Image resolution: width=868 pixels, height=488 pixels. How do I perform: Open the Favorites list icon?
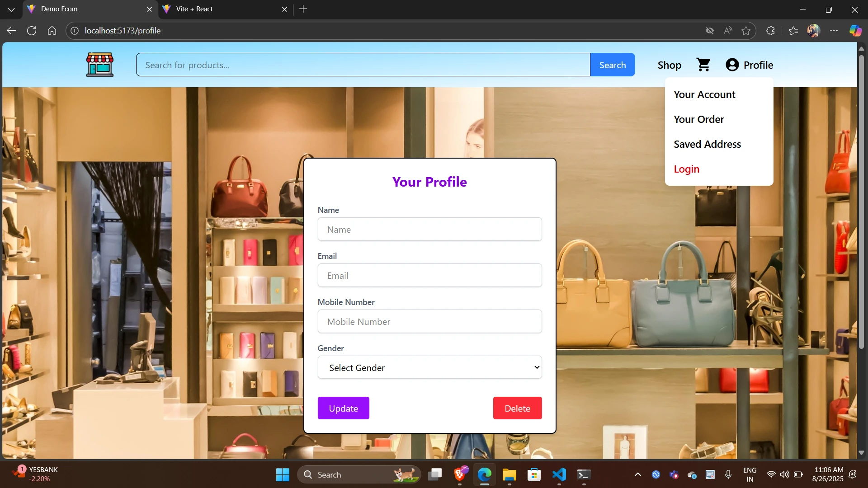click(793, 31)
